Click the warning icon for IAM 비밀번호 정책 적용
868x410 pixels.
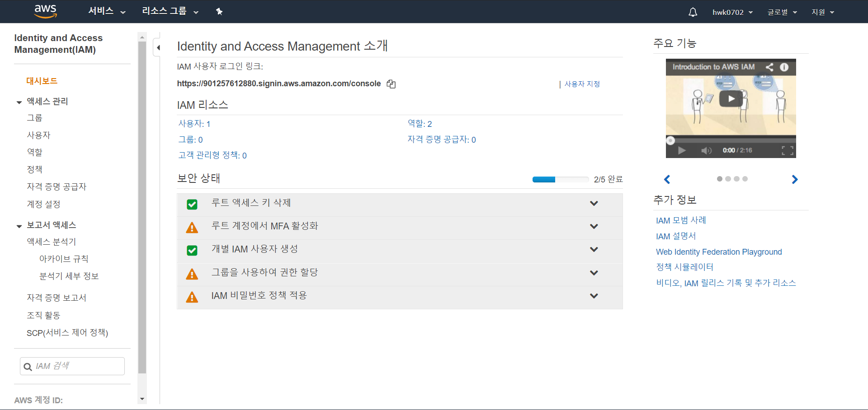click(192, 297)
